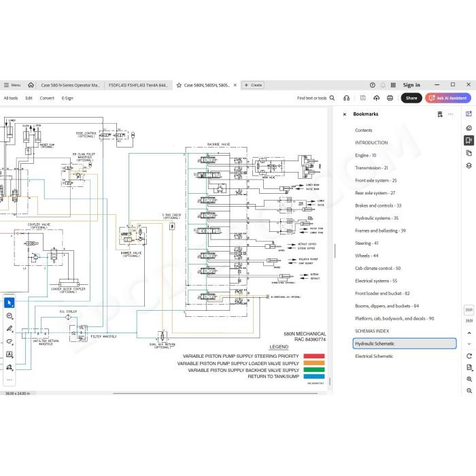476x476 pixels.
Task: Click the Create new tab button
Action: (x=253, y=85)
